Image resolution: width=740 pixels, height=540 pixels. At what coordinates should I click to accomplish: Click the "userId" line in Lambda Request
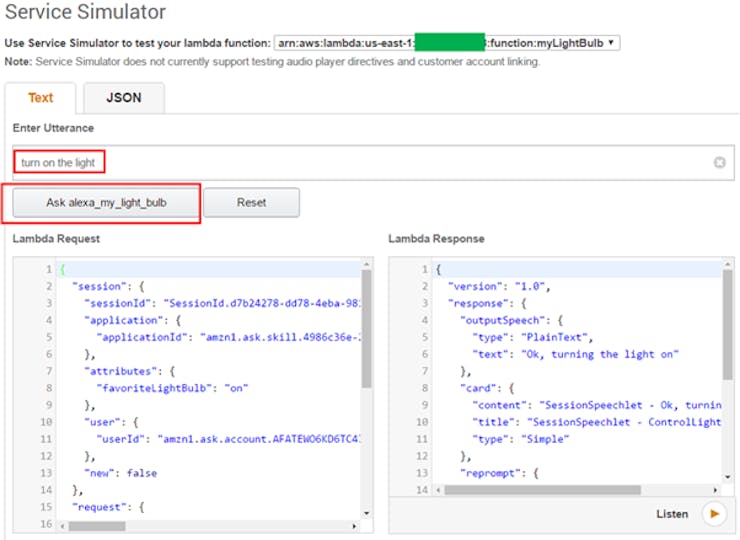click(x=228, y=439)
